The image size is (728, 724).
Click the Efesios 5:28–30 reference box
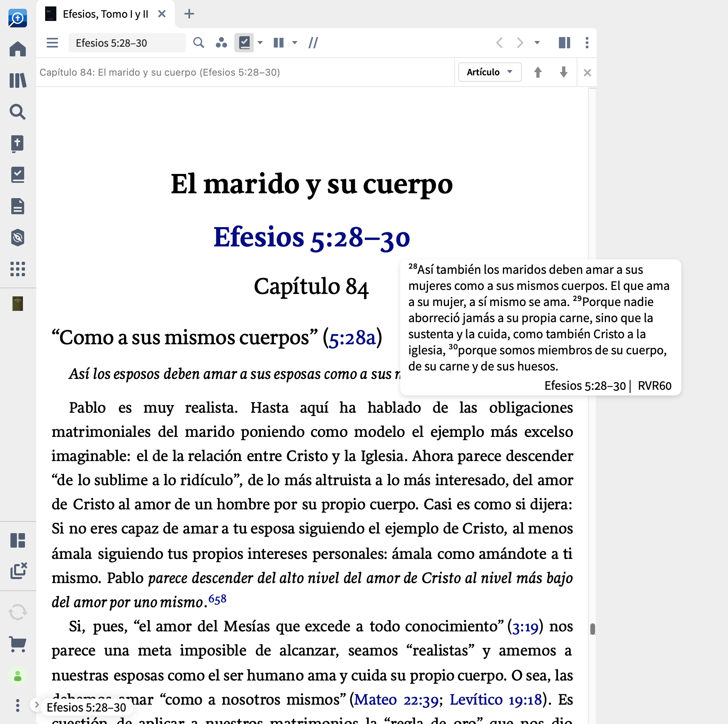tap(127, 43)
